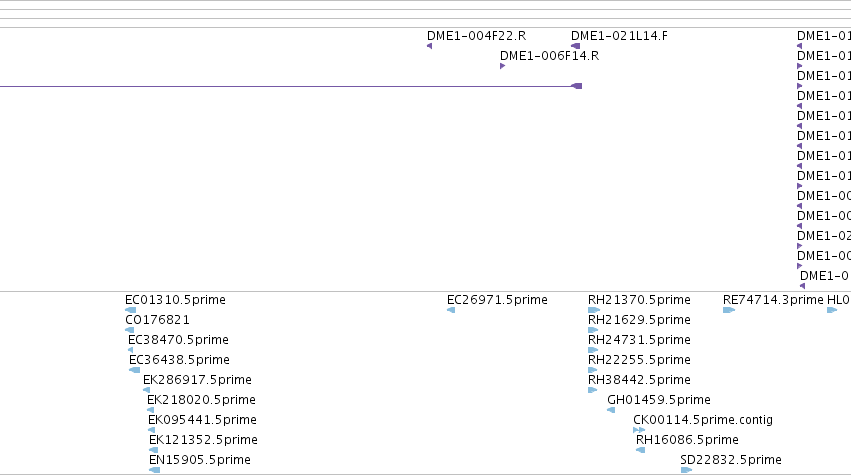Open the DME1-006F14.R feature label
Image resolution: width=851 pixels, height=475 pixels.
pos(549,56)
